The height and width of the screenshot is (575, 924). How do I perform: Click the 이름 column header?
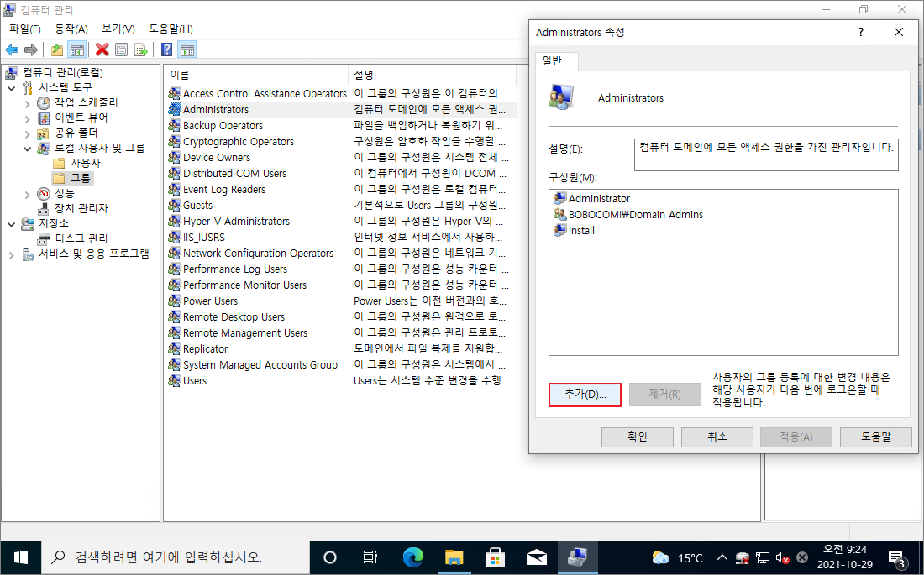click(257, 75)
